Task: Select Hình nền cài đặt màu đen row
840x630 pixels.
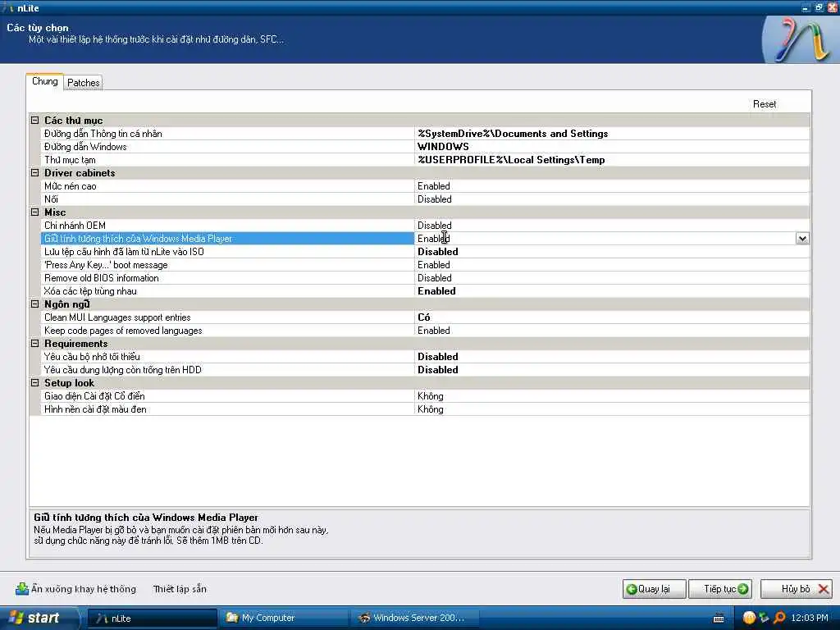Action: coord(228,409)
